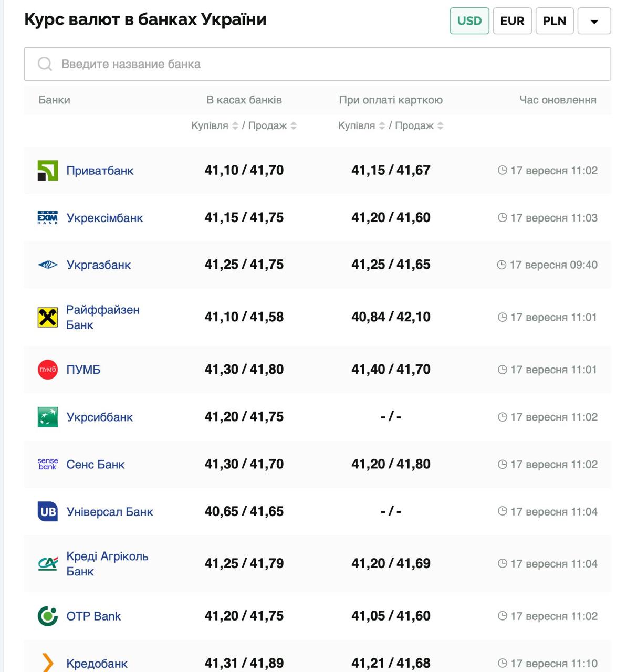Screen dimensions: 627x672
Task: Click the Raiffeisen yellow crossed logo
Action: point(48,317)
